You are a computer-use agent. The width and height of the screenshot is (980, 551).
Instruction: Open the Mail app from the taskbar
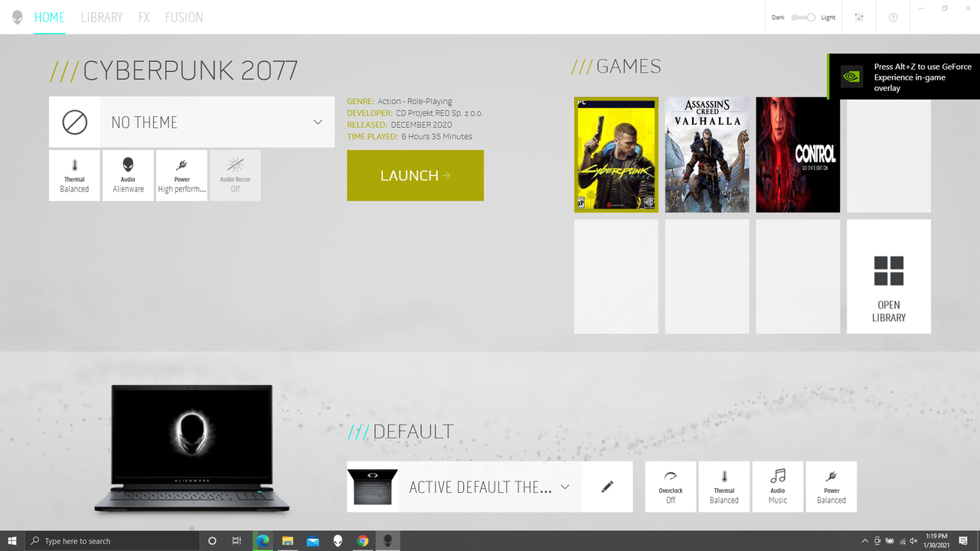click(312, 541)
